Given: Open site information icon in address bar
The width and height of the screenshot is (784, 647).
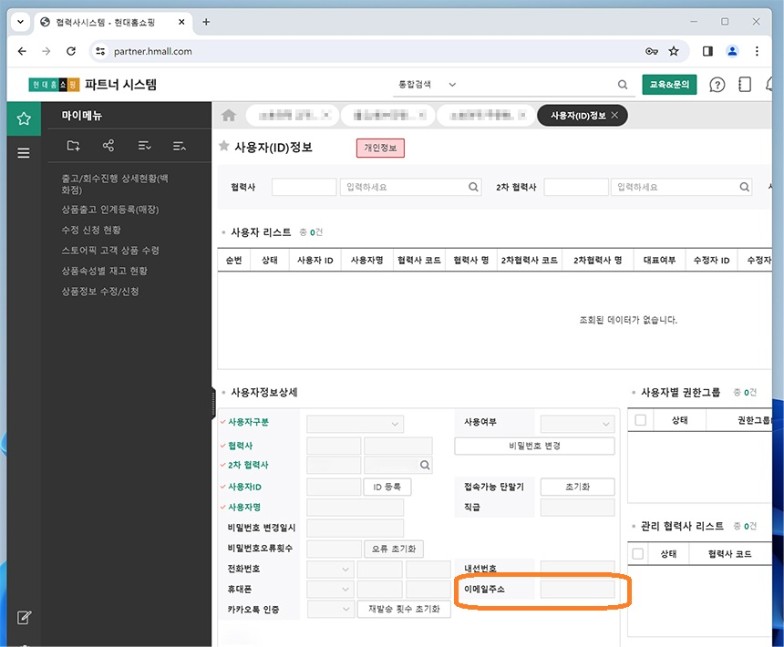Looking at the screenshot, I should click(100, 51).
